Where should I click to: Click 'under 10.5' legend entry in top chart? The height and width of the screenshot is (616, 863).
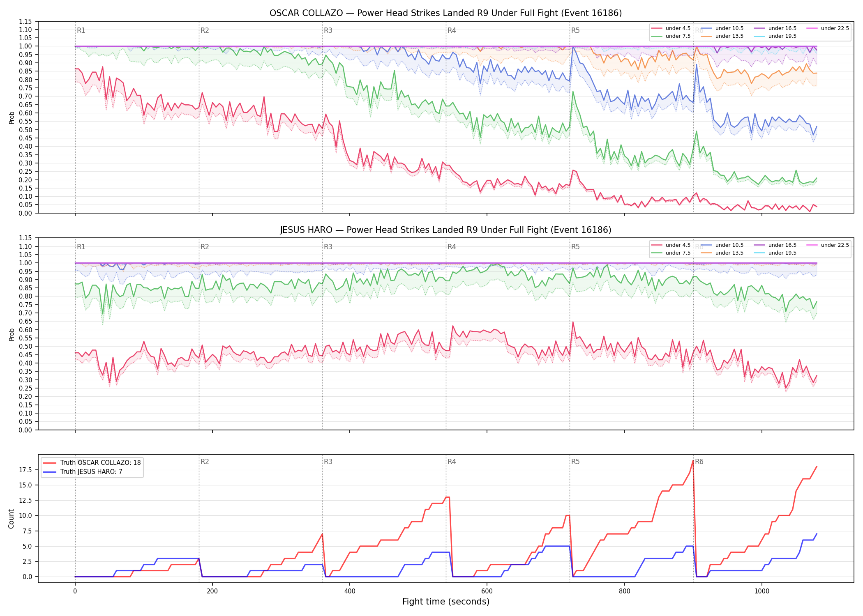point(722,28)
